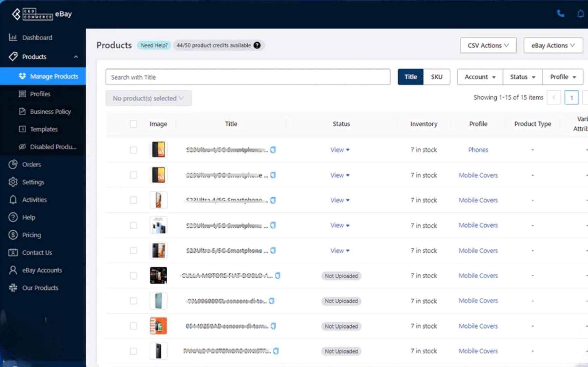Click the Help question mark icon in sidebar
The width and height of the screenshot is (588, 367).
point(13,217)
